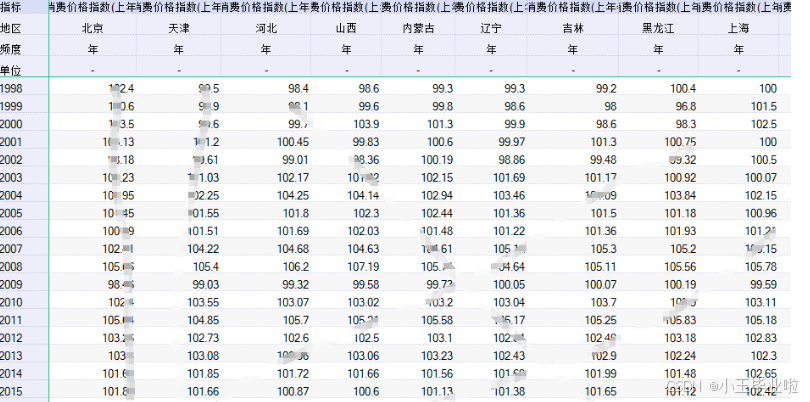810x402 pixels.
Task: Click the 内蒙古 region column header
Action: click(x=418, y=28)
